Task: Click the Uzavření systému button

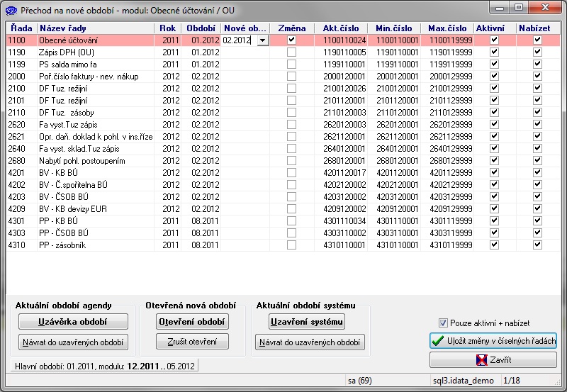Action: (307, 322)
